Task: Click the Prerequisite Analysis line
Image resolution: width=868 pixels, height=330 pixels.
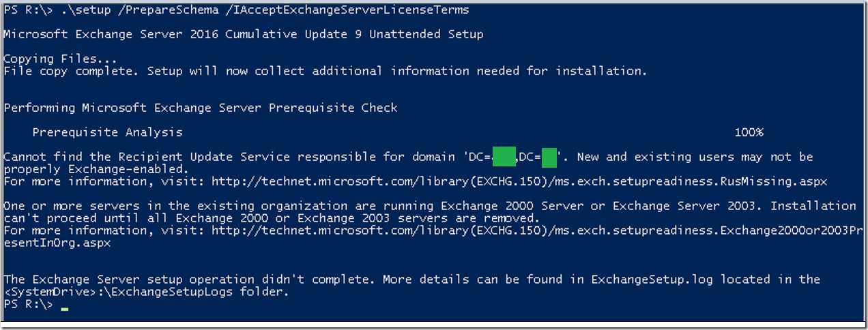Action: point(107,132)
